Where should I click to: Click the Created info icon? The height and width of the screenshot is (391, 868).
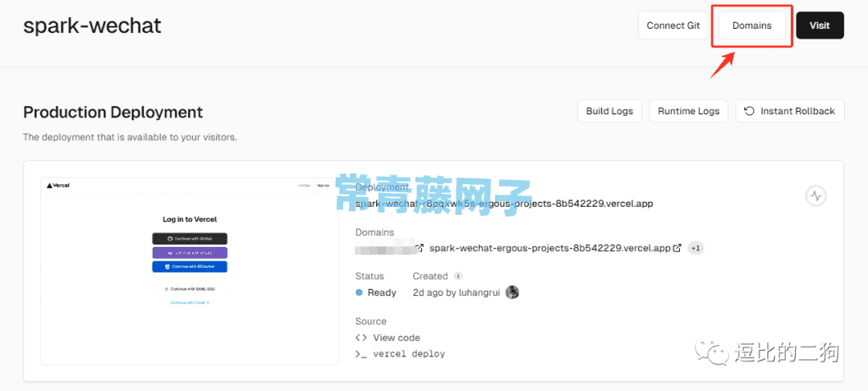(458, 276)
